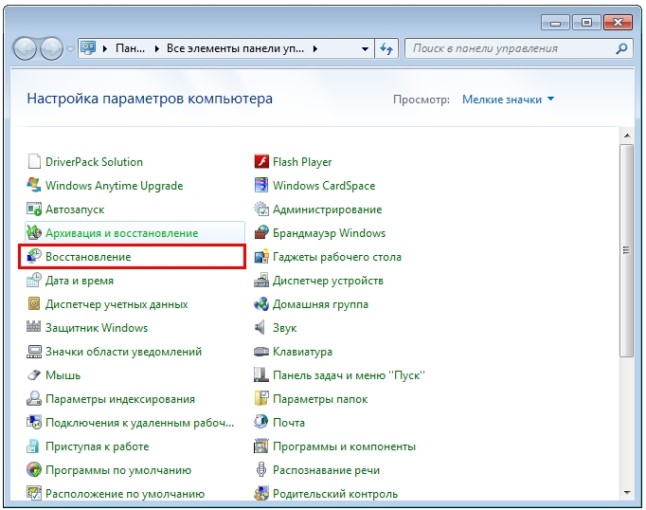Click the Брандмауэр Windows icon

[x=262, y=233]
